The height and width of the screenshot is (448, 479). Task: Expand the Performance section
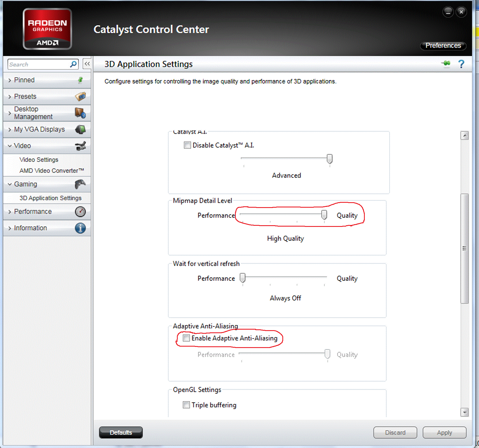coord(47,212)
